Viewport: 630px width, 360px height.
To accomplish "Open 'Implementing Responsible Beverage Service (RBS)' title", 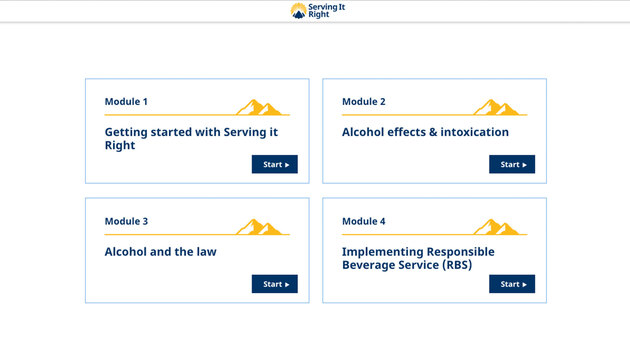I will [x=418, y=258].
